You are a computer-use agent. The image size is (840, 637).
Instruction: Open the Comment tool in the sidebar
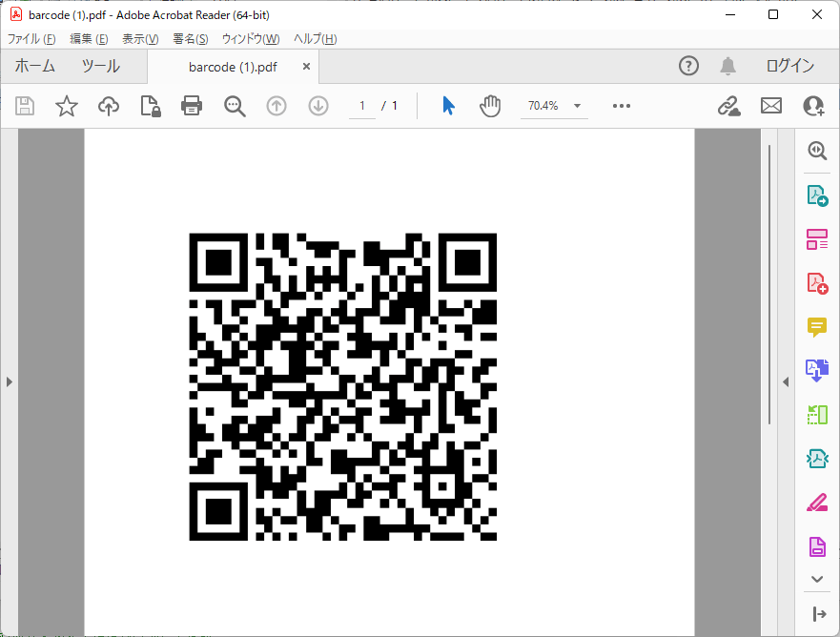(817, 328)
